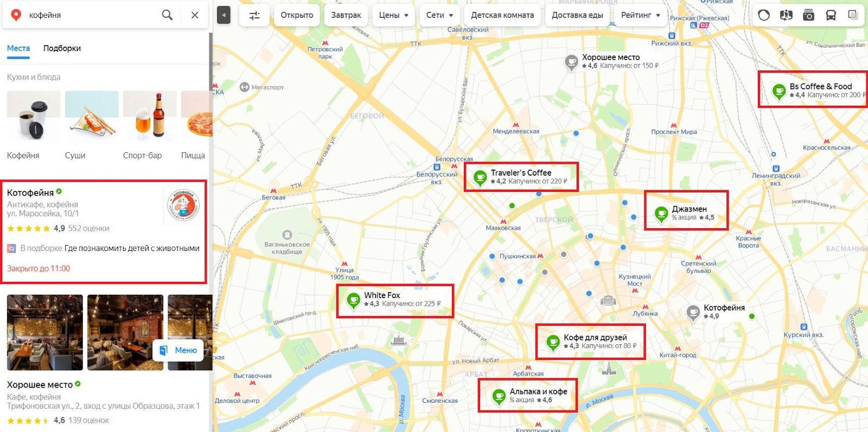This screenshot has width=868, height=432.
Task: Select Ленинградский вокзал railway icon
Action: click(776, 169)
